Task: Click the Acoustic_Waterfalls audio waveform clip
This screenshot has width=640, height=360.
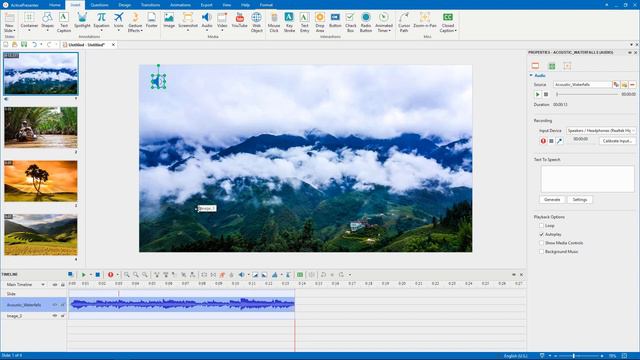Action: tap(182, 304)
